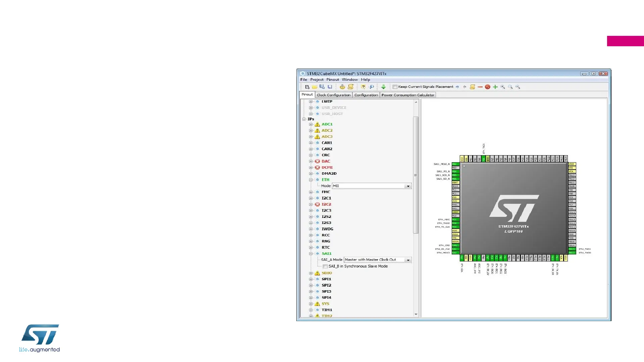Click the round red toolbar icon
Image resolution: width=644 pixels, height=362 pixels.
487,87
